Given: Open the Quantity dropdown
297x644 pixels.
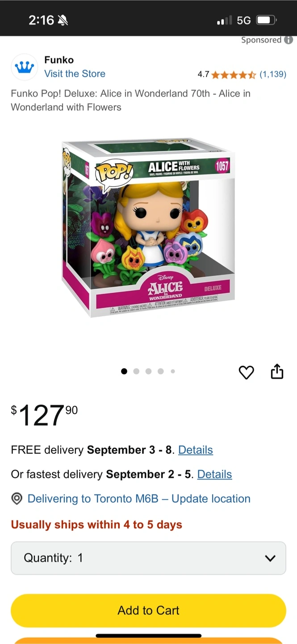Looking at the screenshot, I should (148, 558).
